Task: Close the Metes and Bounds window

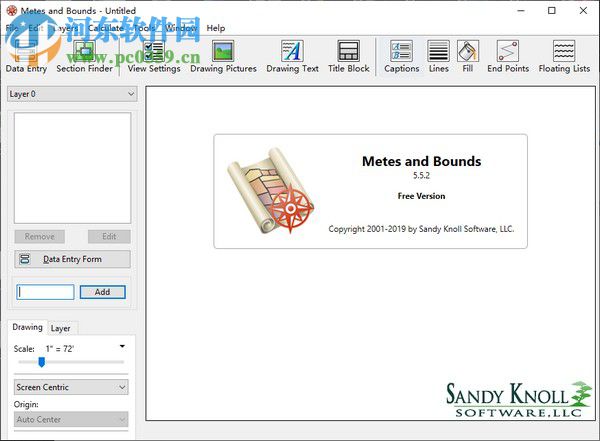Action: pos(583,11)
